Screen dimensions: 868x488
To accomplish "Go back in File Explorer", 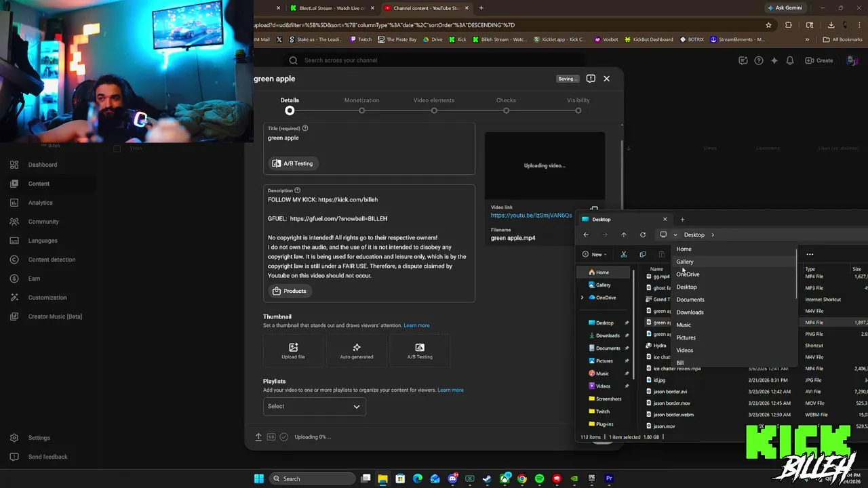I will click(586, 235).
